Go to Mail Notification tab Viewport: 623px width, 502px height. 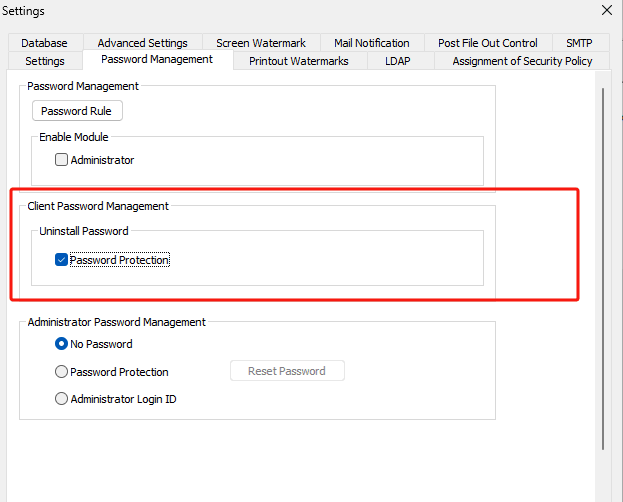(371, 43)
